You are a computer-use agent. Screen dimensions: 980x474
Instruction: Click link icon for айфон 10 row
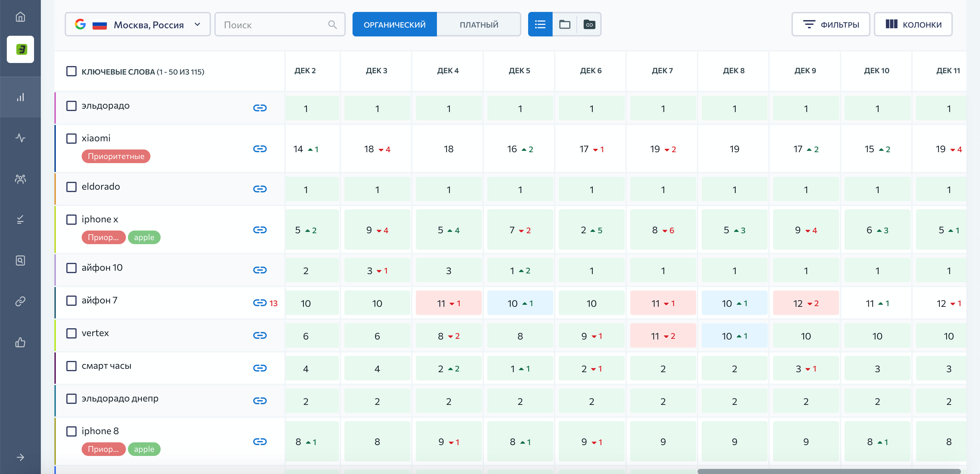tap(260, 270)
